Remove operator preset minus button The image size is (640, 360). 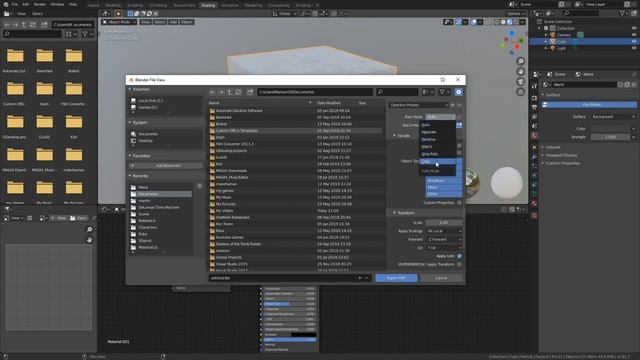point(459,105)
